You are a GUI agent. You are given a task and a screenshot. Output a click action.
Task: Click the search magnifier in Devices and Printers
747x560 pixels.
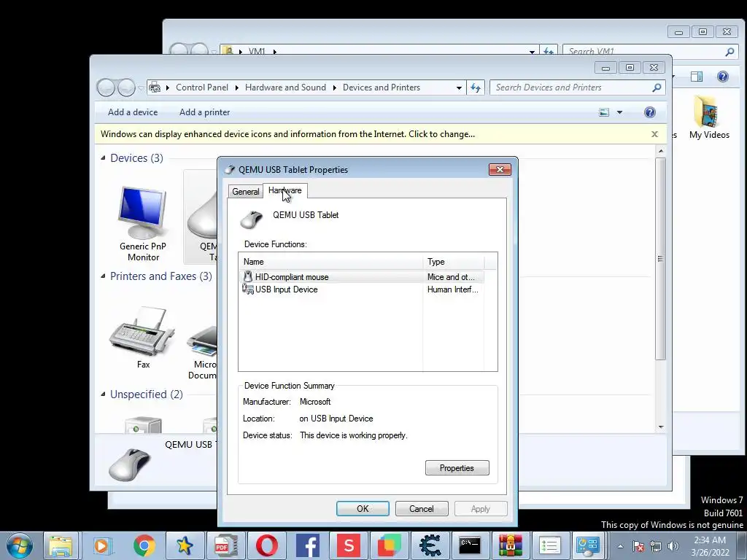657,87
